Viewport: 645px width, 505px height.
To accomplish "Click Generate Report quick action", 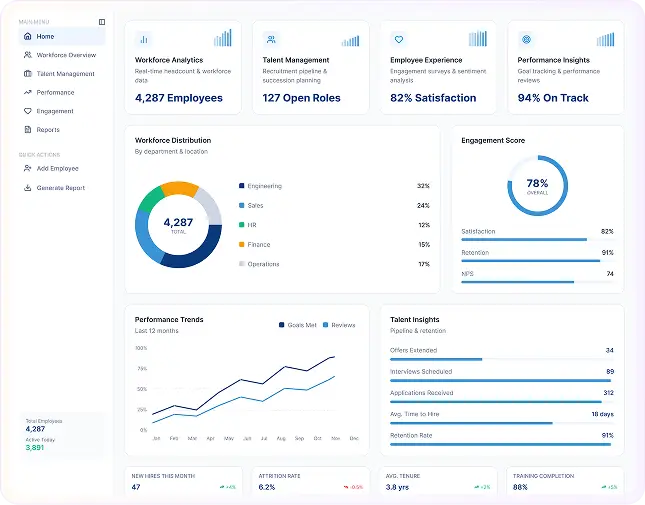I will tap(62, 188).
